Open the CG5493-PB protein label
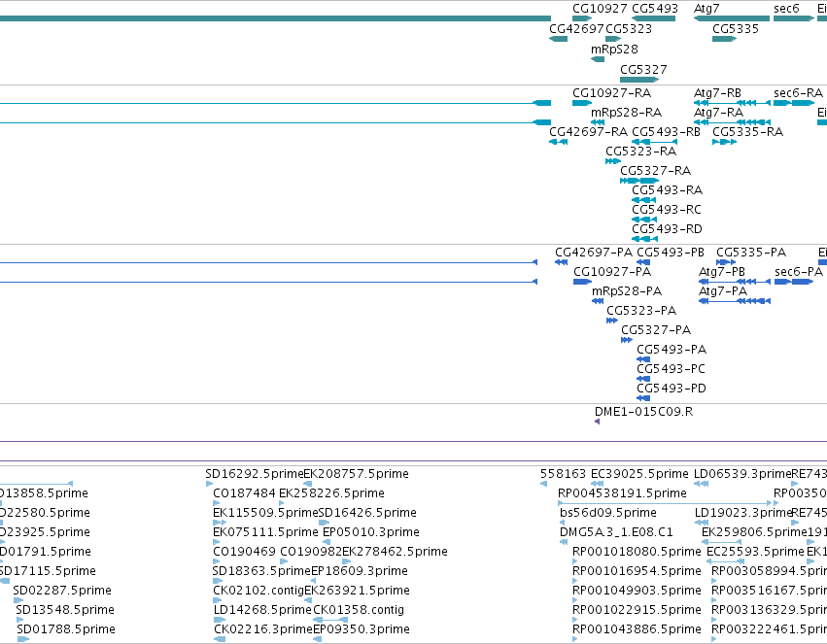Screen dimensions: 827x644 [671, 253]
